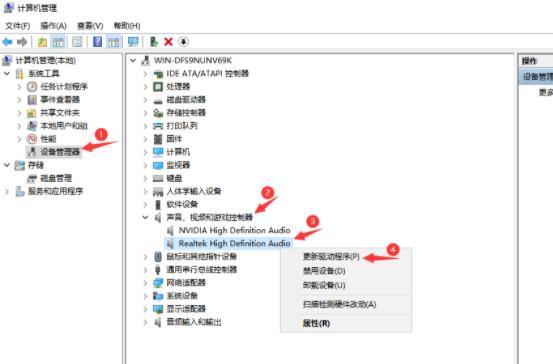553x364 pixels.
Task: Click the 监视器 display icon
Action: [158, 165]
